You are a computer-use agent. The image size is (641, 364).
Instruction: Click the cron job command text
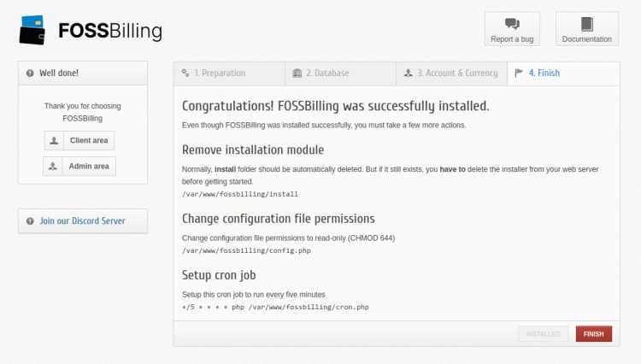(276, 307)
